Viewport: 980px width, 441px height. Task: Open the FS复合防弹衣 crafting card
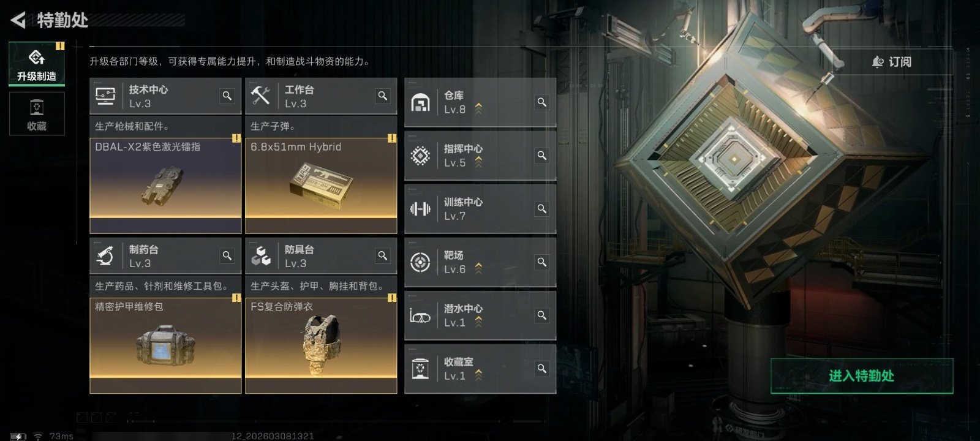321,345
